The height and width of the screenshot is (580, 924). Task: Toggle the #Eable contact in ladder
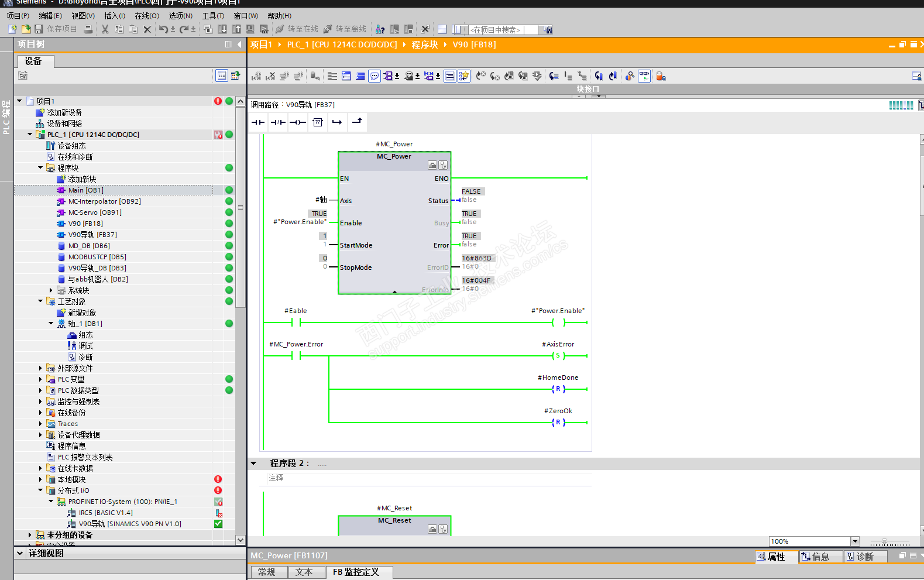(x=296, y=322)
